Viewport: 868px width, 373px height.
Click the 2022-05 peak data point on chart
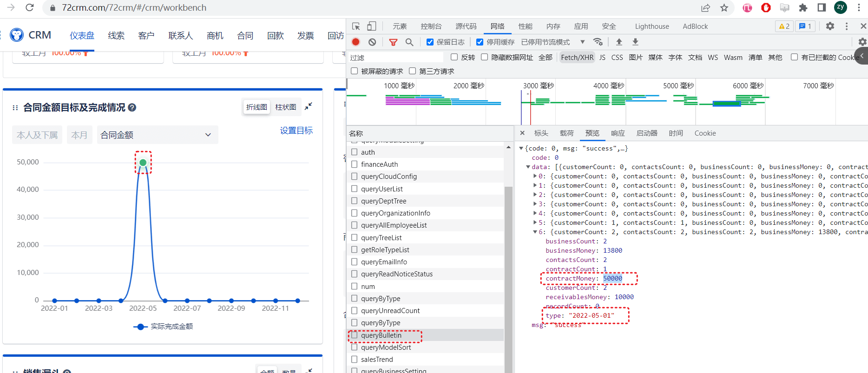click(x=143, y=163)
